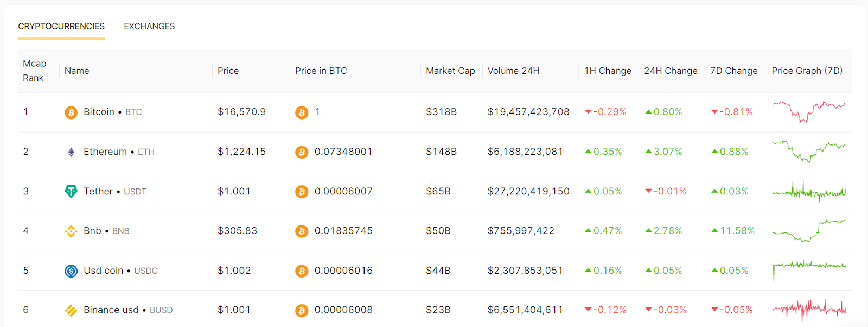This screenshot has width=868, height=327.
Task: Click the Price Graph (7D) header
Action: 807,71
